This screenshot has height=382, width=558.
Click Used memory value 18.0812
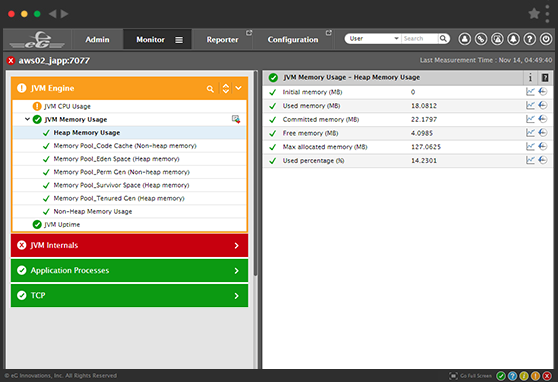[x=424, y=106]
